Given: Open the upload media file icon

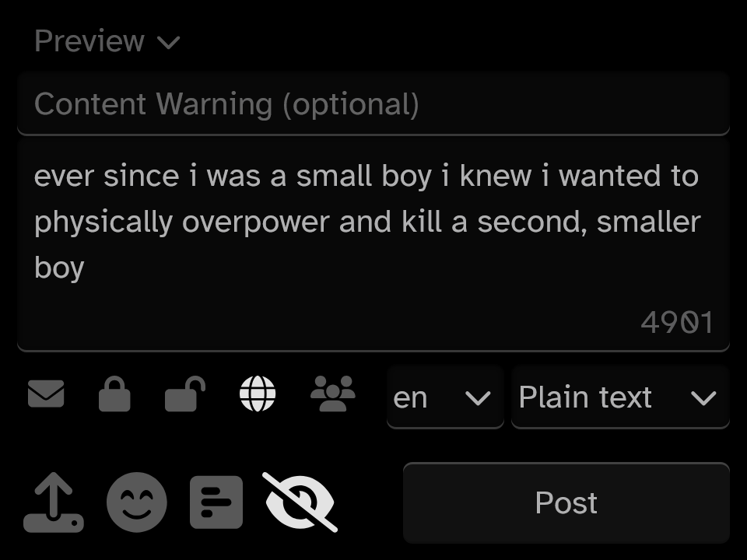Looking at the screenshot, I should [x=54, y=502].
